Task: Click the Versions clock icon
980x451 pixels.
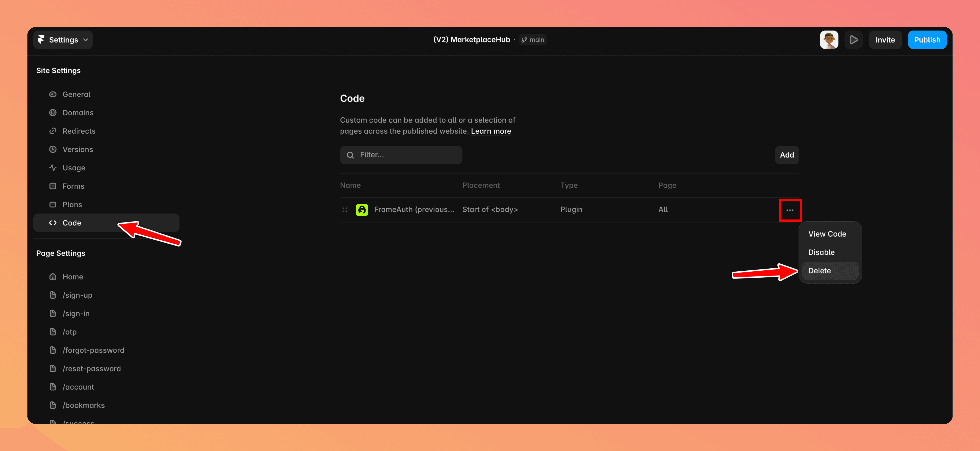Action: pos(53,150)
